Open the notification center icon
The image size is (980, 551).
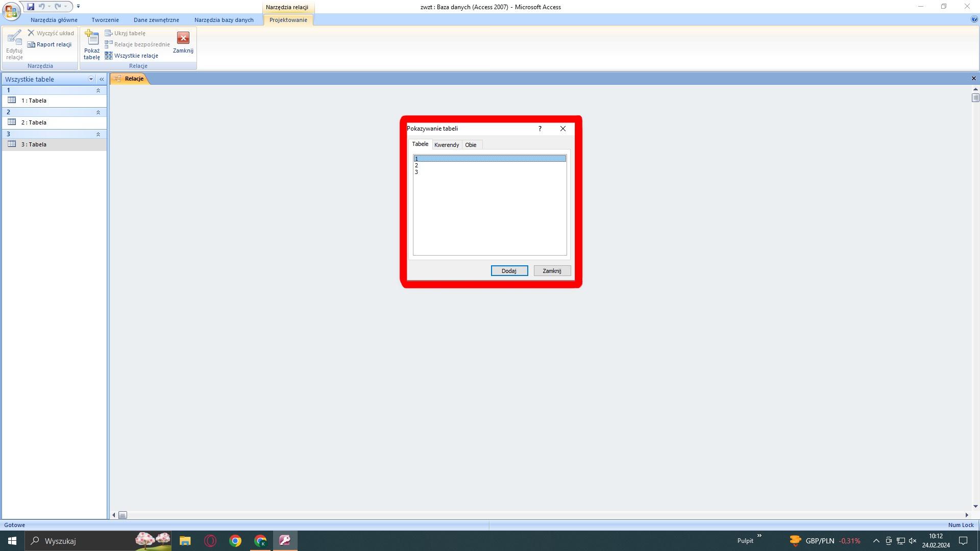[x=963, y=541]
